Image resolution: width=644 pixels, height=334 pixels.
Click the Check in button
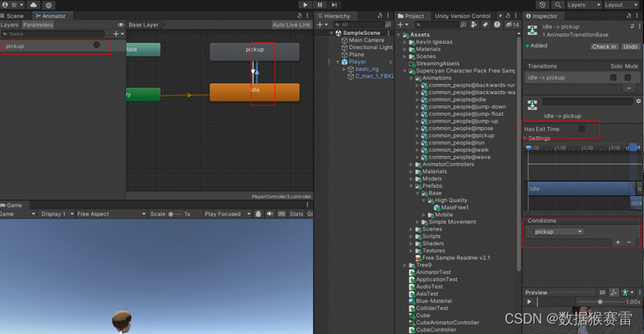tap(604, 46)
